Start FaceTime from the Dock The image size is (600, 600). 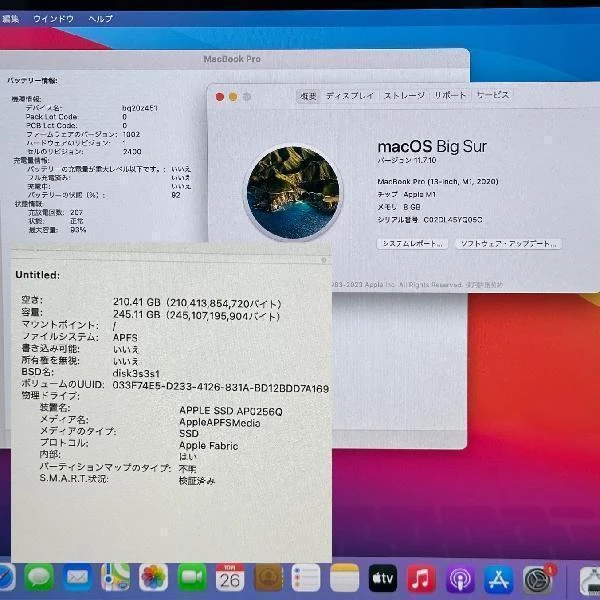[192, 577]
